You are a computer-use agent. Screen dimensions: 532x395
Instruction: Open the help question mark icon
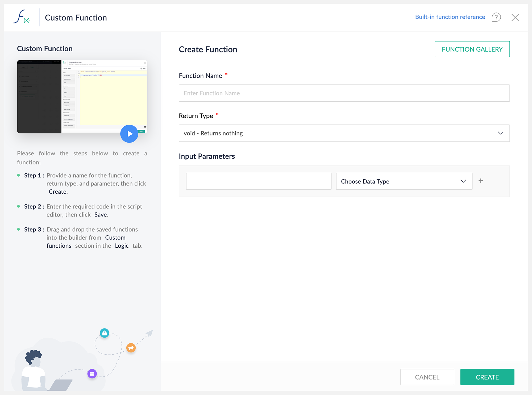496,17
